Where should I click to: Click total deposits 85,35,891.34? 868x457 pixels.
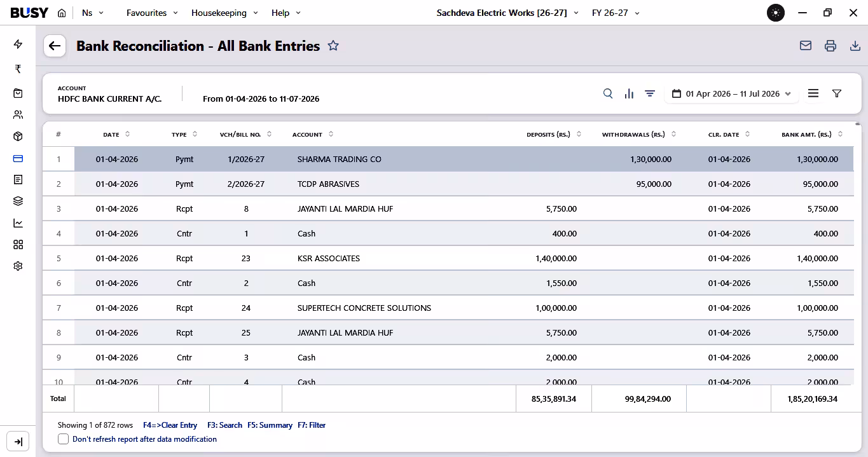pyautogui.click(x=553, y=399)
